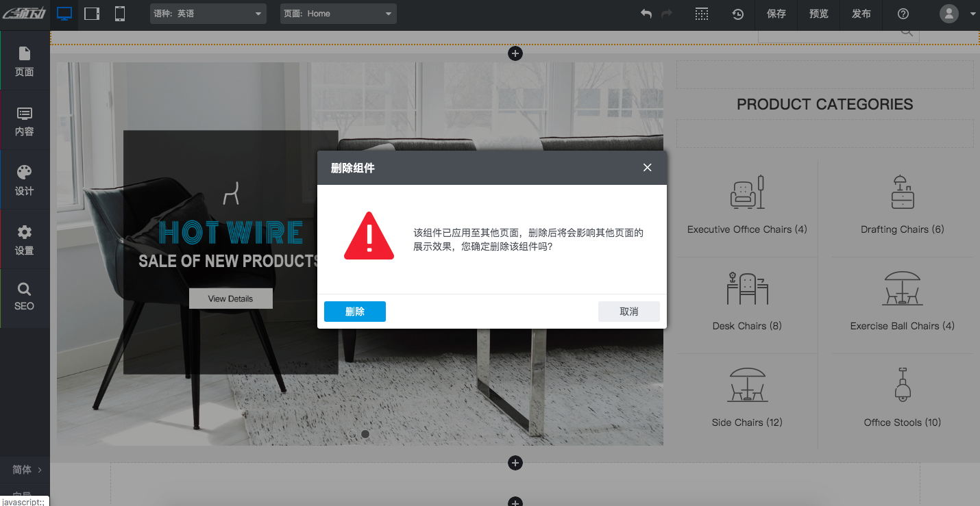Confirm deletion with the 删除 button
The height and width of the screenshot is (506, 980).
[354, 312]
